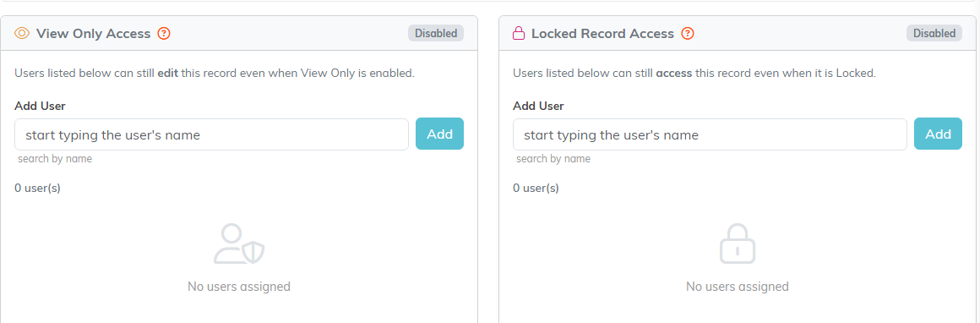The width and height of the screenshot is (980, 323).
Task: Click No users assigned text in View Only panel
Action: pos(239,287)
